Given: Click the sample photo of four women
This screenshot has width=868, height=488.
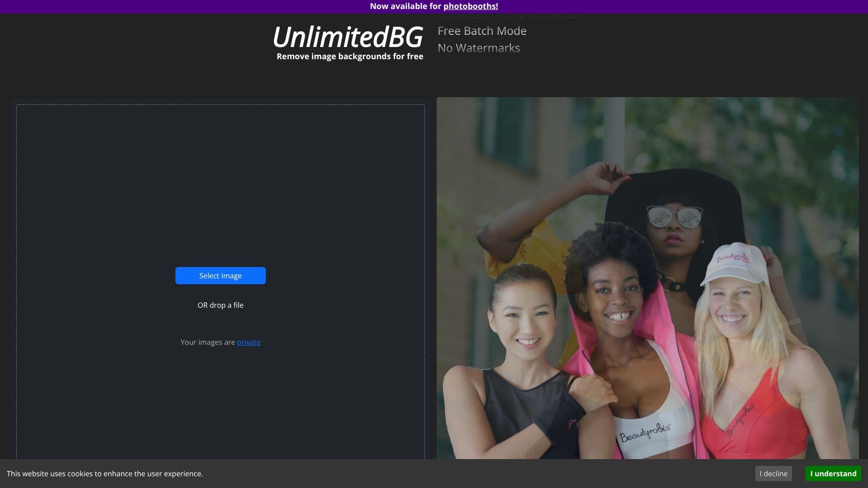Looking at the screenshot, I should (647, 278).
